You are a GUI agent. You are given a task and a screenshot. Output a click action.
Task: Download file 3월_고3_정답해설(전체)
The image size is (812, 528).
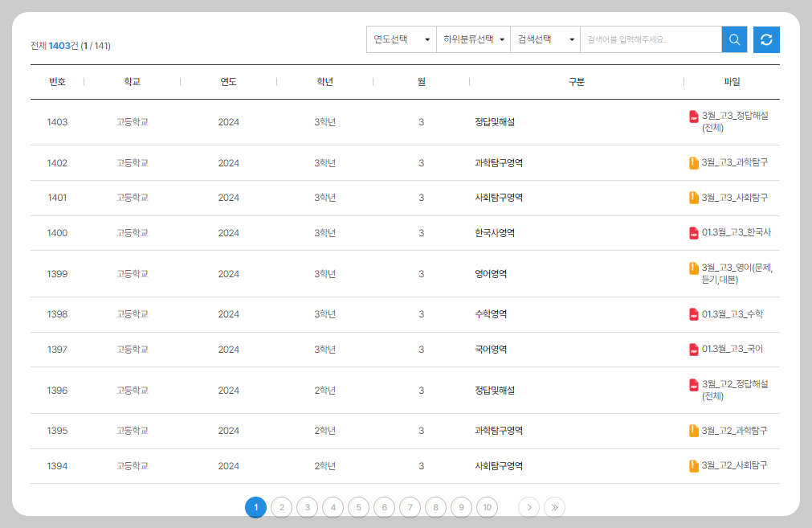(x=735, y=122)
